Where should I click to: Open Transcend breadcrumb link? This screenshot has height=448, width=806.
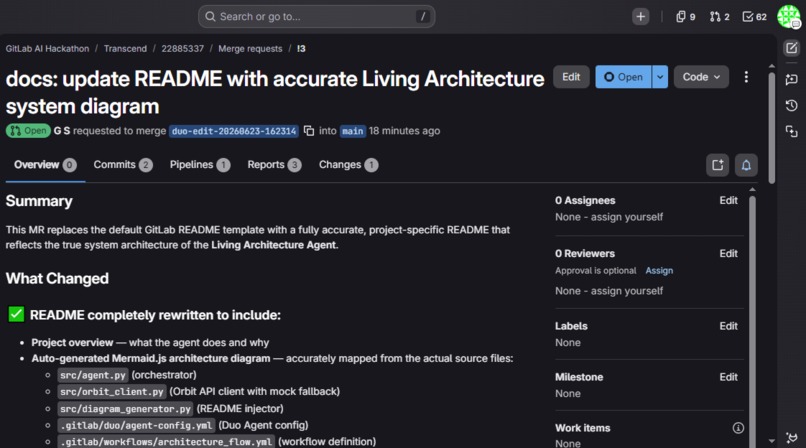[125, 48]
